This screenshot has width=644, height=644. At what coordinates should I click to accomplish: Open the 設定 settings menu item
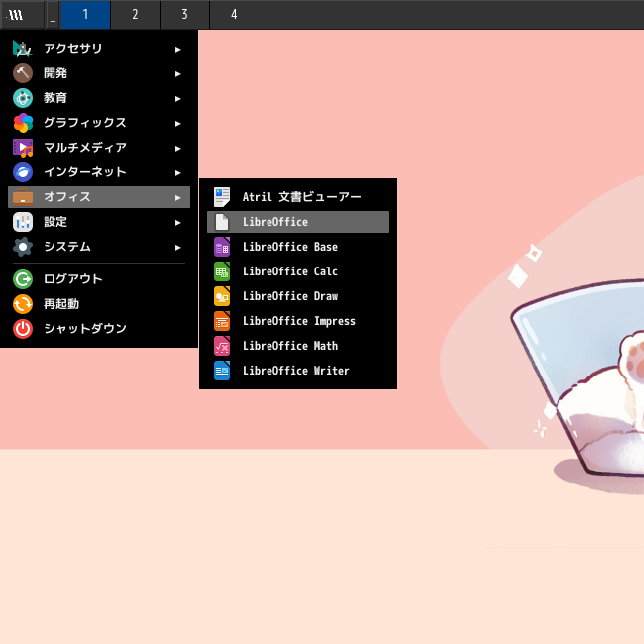[x=98, y=222]
